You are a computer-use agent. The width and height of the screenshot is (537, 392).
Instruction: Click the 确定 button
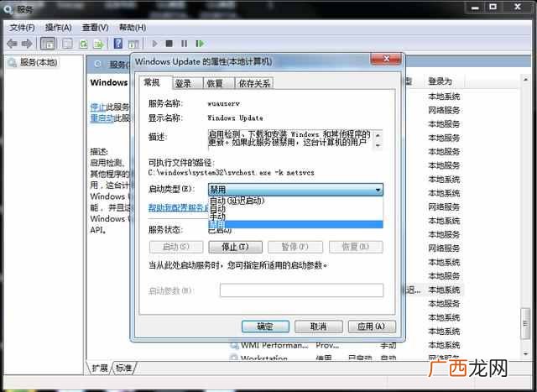pyautogui.click(x=265, y=327)
